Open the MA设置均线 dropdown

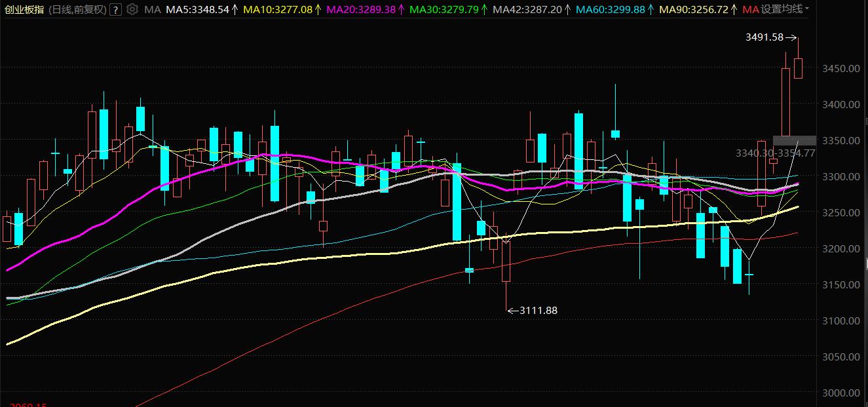click(x=776, y=9)
